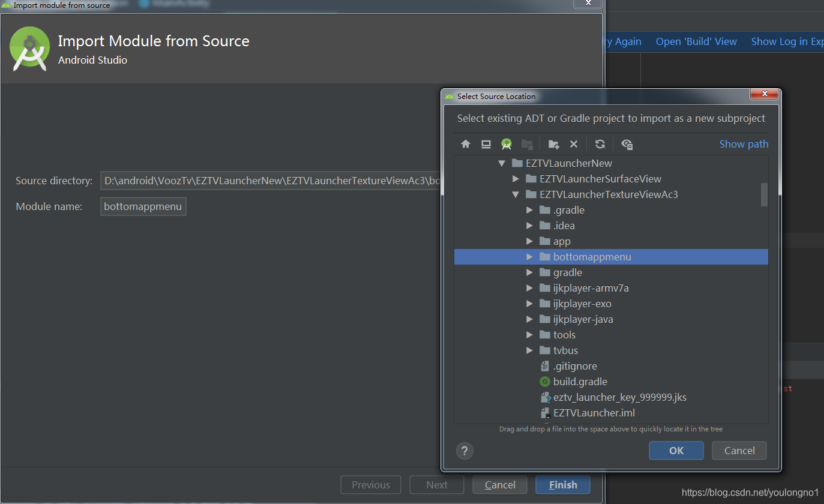Select the ijkplayer-exo folder name
824x504 pixels.
[x=582, y=304]
